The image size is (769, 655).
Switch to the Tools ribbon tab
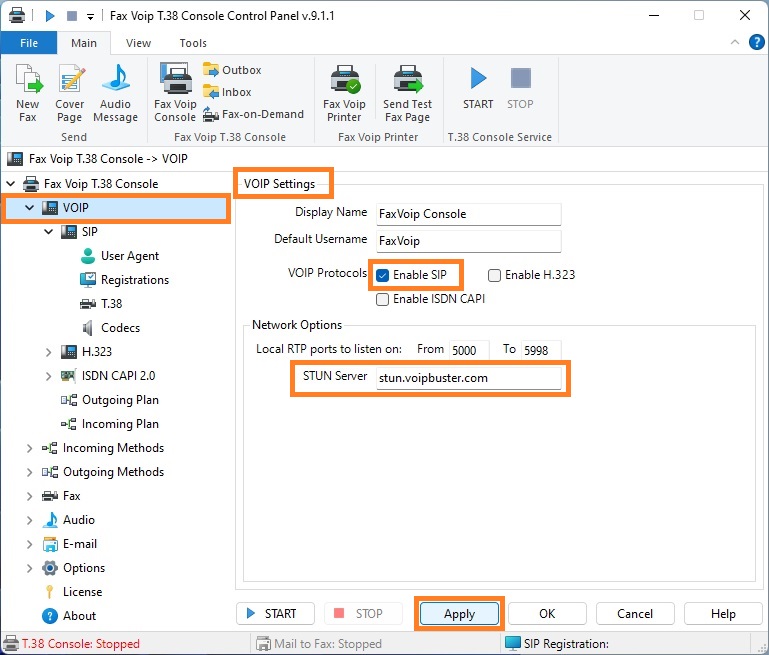pos(193,43)
